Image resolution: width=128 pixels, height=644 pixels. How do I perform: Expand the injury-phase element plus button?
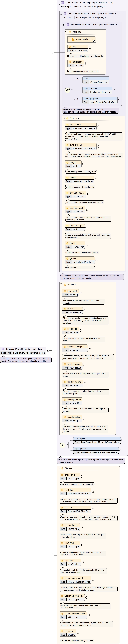tap(120, 450)
